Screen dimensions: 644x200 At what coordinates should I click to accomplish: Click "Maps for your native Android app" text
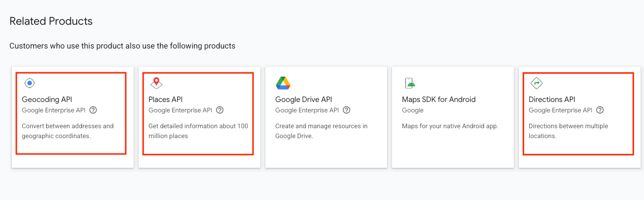pyautogui.click(x=450, y=126)
